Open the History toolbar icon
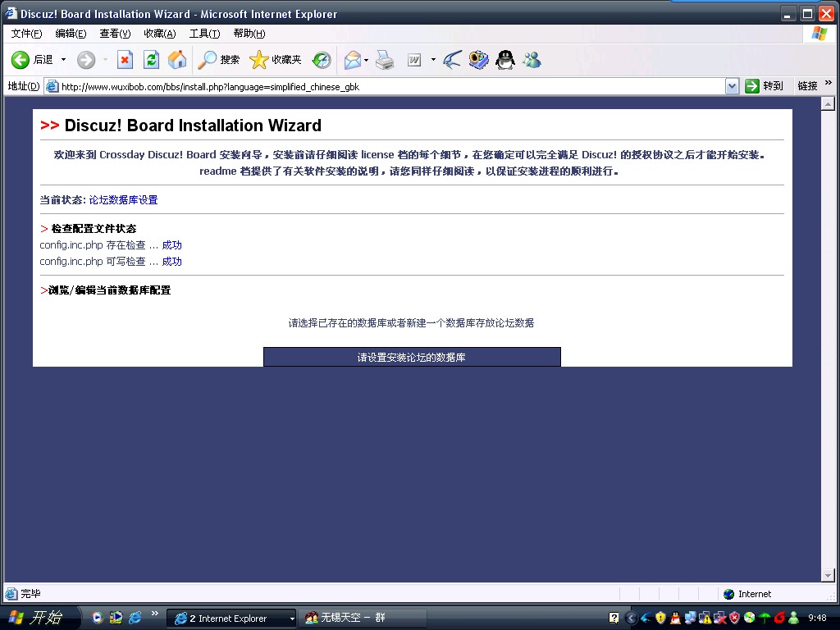The height and width of the screenshot is (630, 840). pos(322,60)
